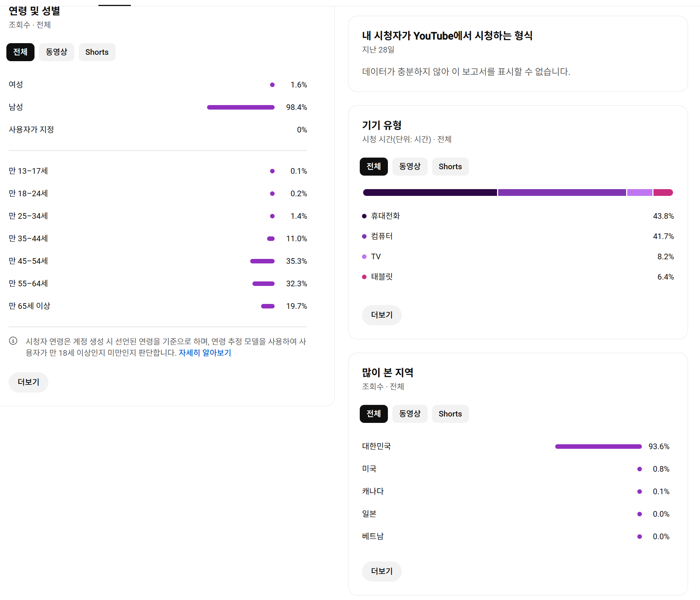The image size is (700, 600).
Task: Click the light purple TV legend dot
Action: click(x=364, y=257)
